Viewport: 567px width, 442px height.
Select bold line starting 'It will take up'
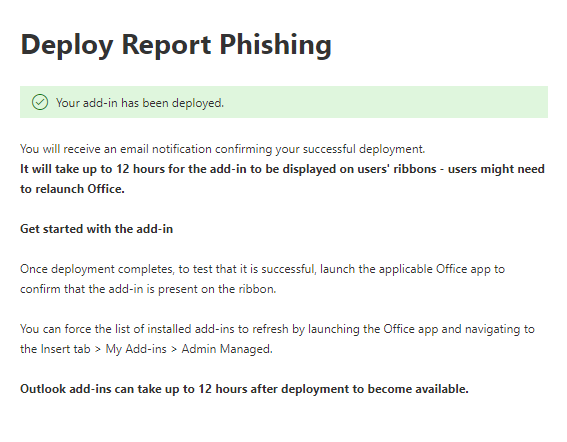point(282,169)
